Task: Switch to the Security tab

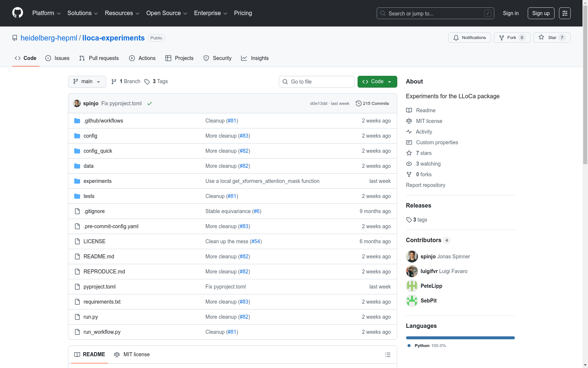Action: coord(218,58)
